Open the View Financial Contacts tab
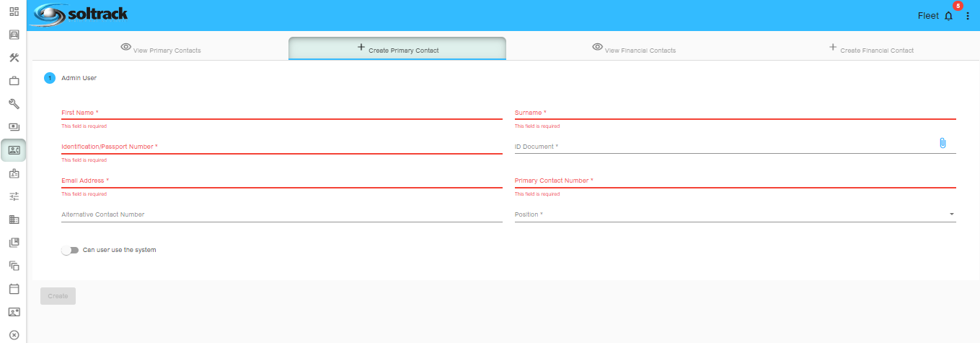980x343 pixels. [x=634, y=49]
